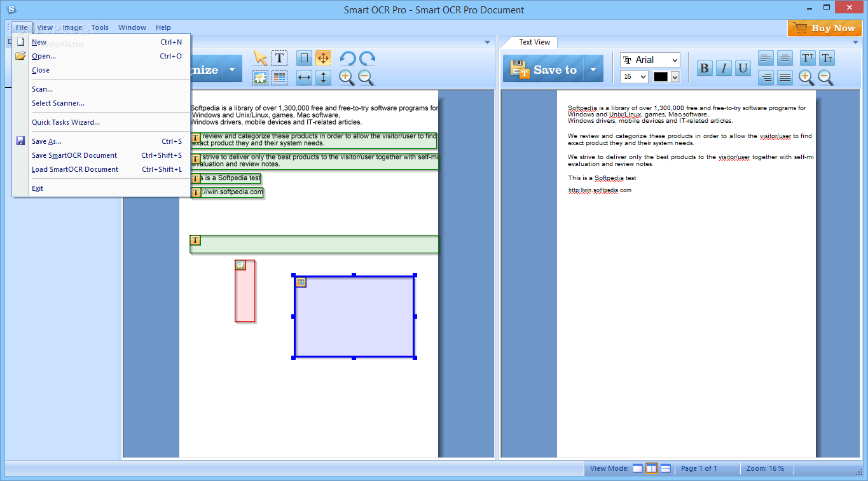Viewport: 868px width, 481px height.
Task: Open the Tools menu
Action: (x=100, y=27)
